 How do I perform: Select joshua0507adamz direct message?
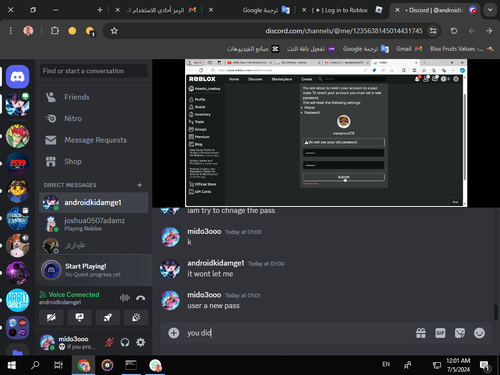coord(94,224)
